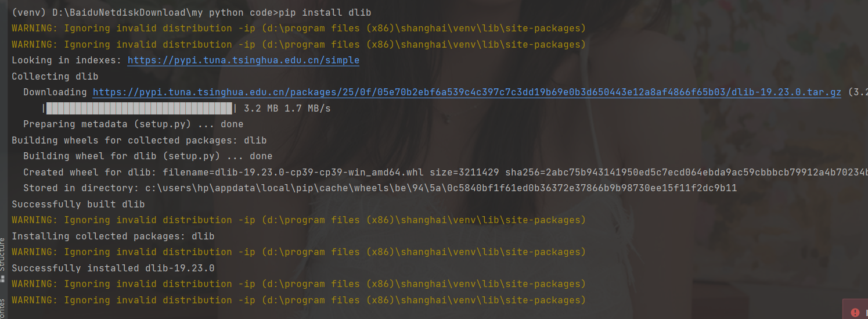
Task: Click the download progress bar
Action: click(139, 108)
